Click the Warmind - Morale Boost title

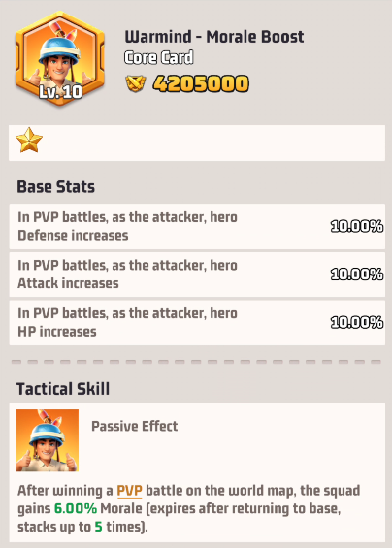[x=214, y=37]
